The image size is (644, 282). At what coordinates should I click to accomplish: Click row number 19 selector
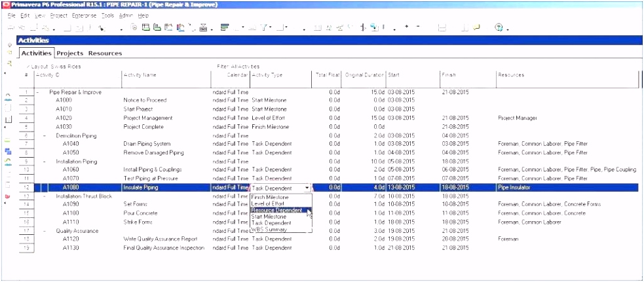[x=26, y=248]
